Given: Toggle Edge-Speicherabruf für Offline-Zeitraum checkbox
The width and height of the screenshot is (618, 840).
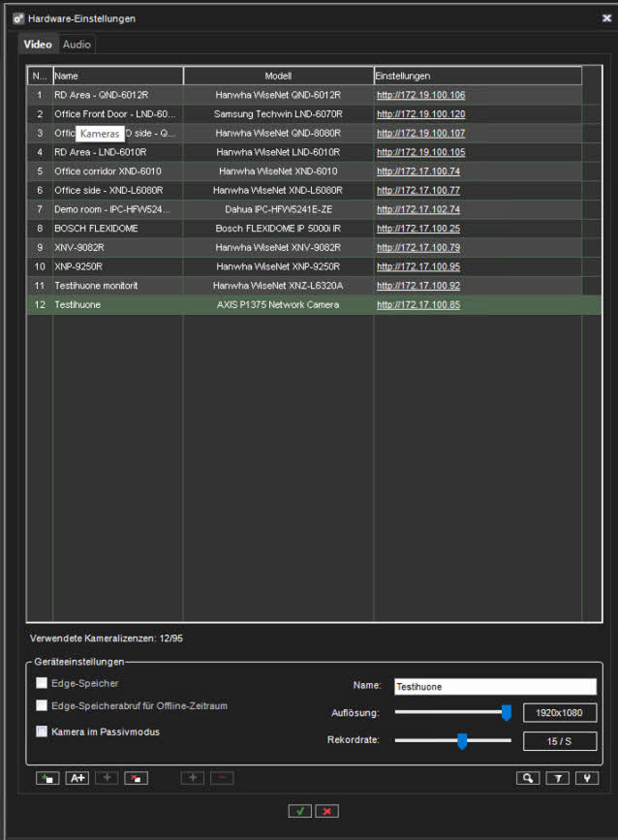Looking at the screenshot, I should tap(42, 705).
